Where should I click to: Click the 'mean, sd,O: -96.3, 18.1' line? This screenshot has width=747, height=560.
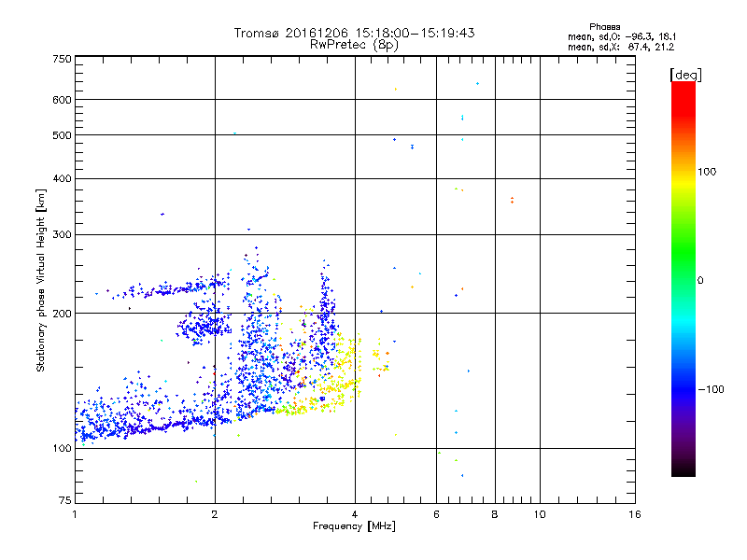click(622, 36)
